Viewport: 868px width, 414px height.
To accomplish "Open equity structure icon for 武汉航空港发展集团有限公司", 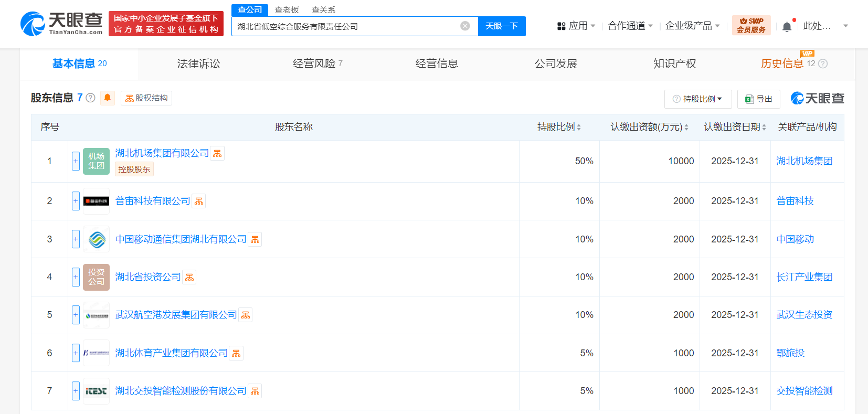I will [245, 315].
